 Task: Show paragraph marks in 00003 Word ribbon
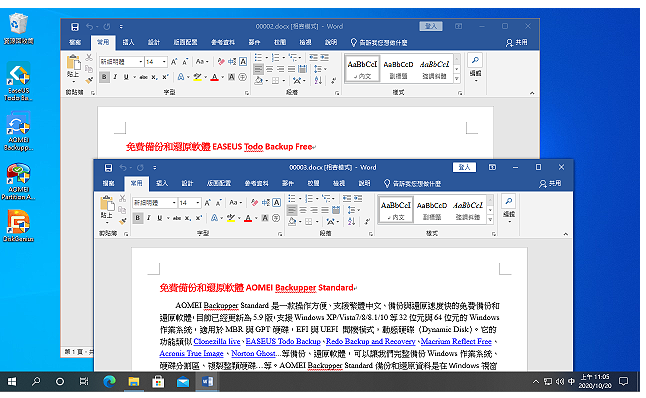click(367, 221)
